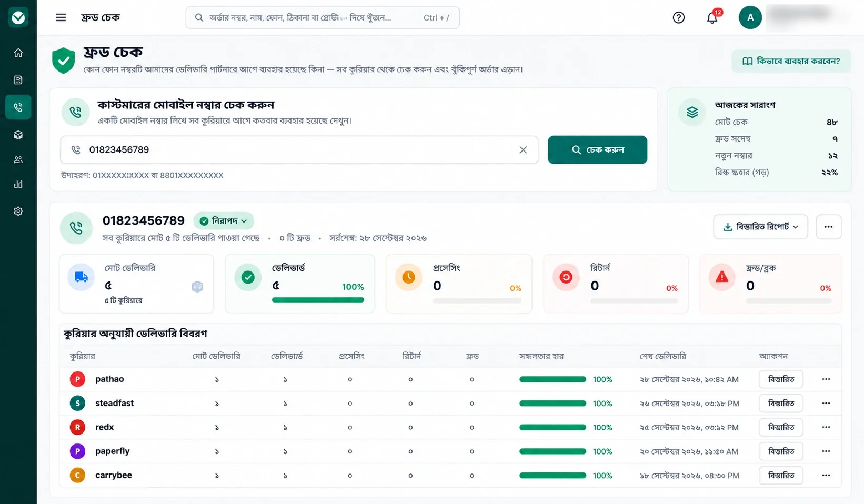Go to home via sidebar house icon

pos(18,53)
